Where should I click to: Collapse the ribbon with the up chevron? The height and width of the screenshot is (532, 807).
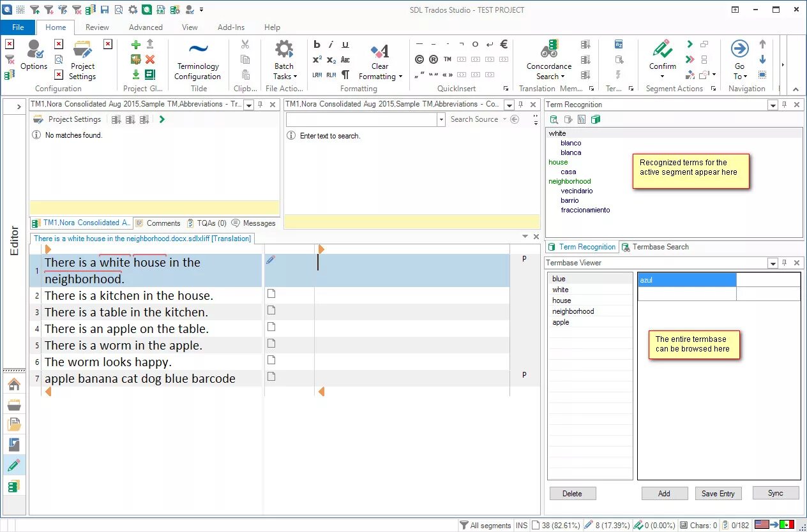(x=795, y=89)
